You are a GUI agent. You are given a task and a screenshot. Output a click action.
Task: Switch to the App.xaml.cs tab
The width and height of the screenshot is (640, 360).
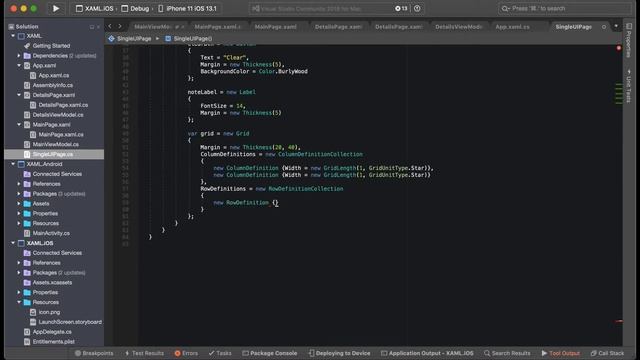(x=512, y=27)
